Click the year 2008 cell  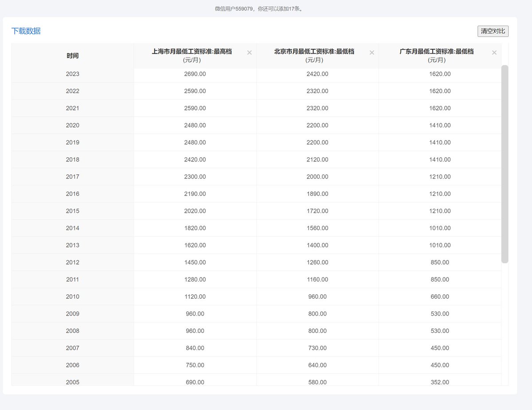73,331
